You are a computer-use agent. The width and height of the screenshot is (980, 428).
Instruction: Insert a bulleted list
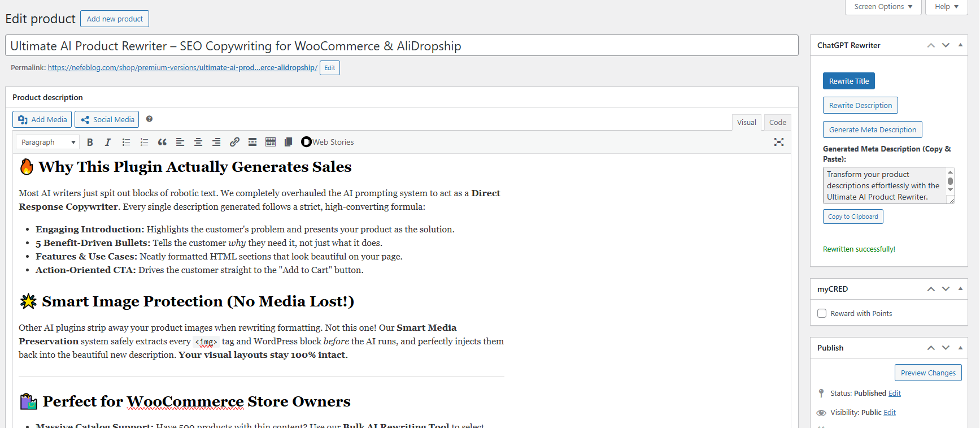click(x=126, y=142)
